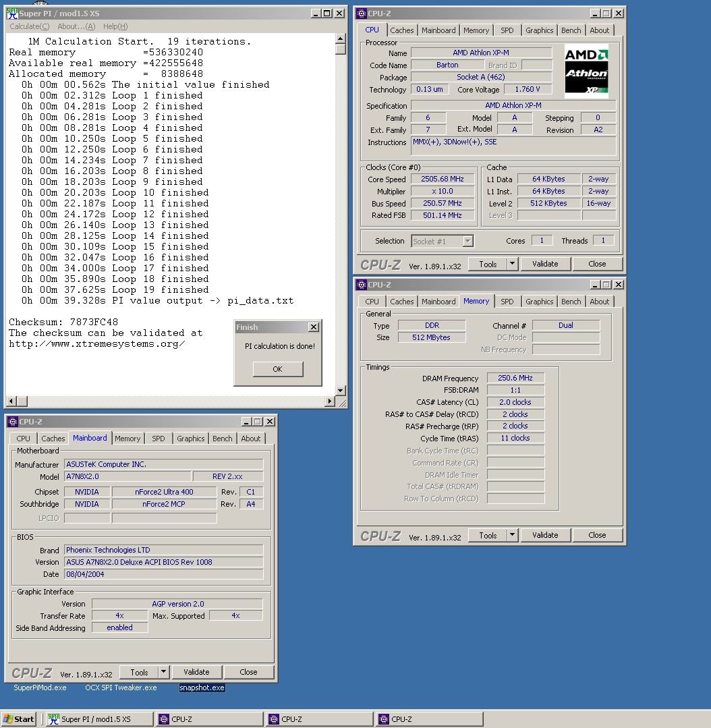The height and width of the screenshot is (728, 711).
Task: Open the Help menu in Super PI
Action: point(115,26)
